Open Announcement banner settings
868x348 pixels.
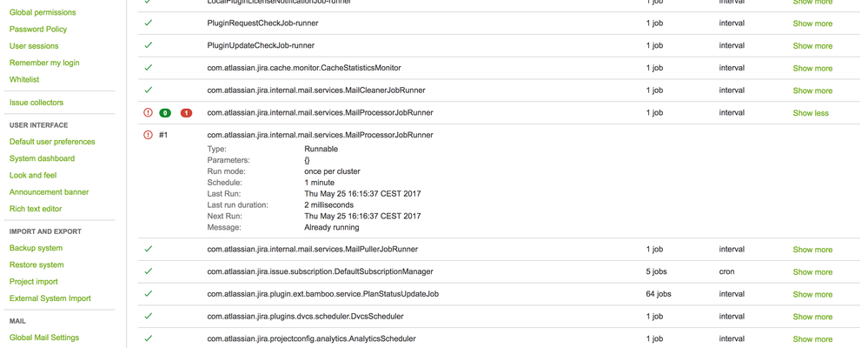[x=50, y=191]
